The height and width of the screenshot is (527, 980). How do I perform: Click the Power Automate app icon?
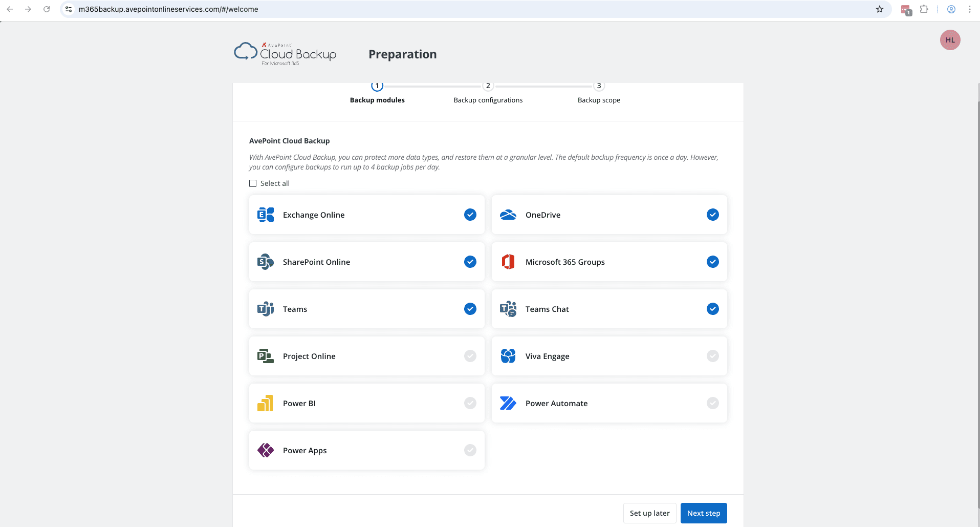pyautogui.click(x=508, y=403)
